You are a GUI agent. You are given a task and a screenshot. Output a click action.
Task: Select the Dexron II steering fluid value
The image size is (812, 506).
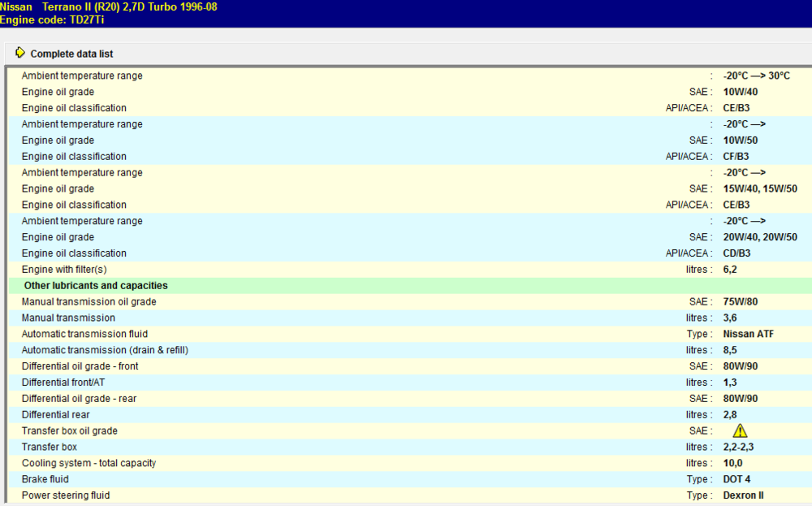point(743,495)
